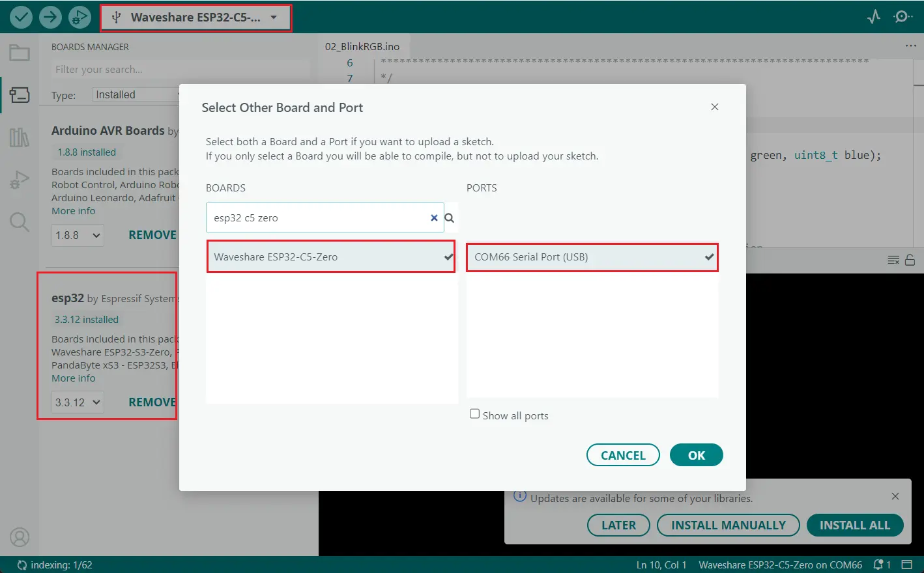
Task: Click the magnifier icon in the boards search
Action: pyautogui.click(x=450, y=218)
